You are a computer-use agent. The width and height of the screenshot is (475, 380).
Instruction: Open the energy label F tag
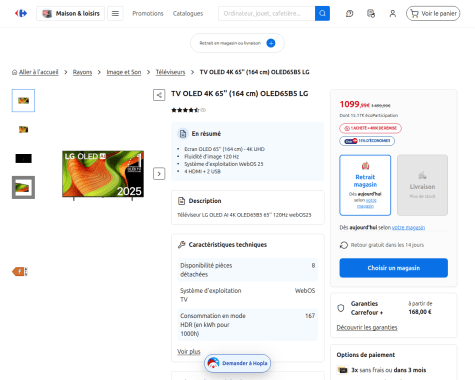tap(20, 272)
